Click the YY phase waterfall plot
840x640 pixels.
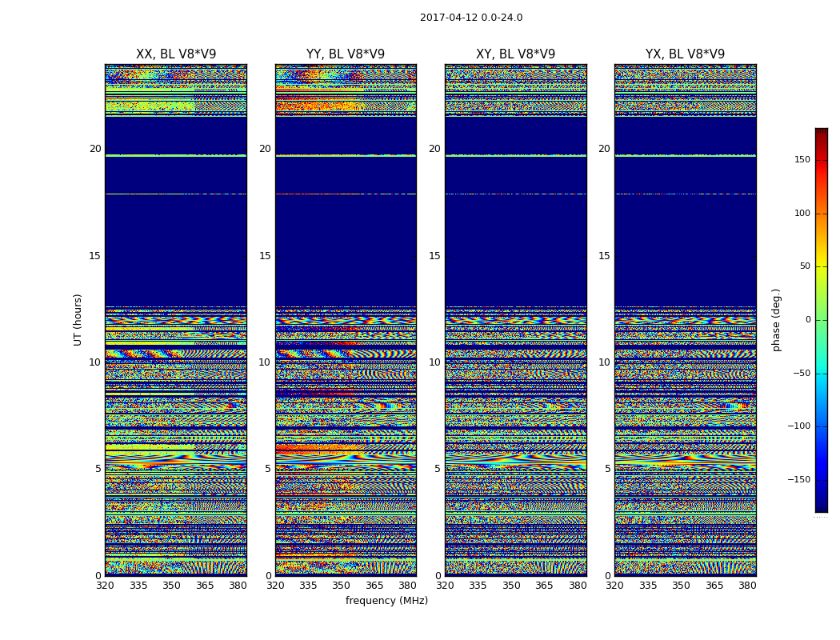point(346,320)
